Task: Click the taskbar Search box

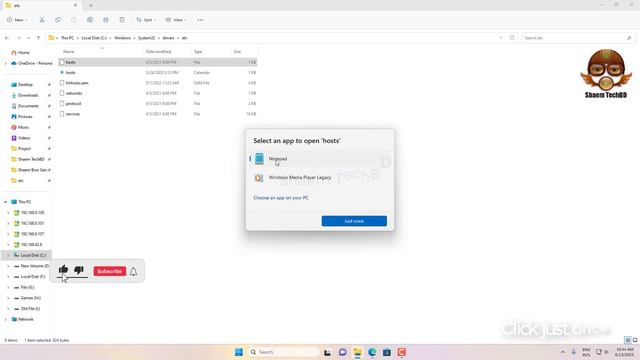Action: click(283, 352)
